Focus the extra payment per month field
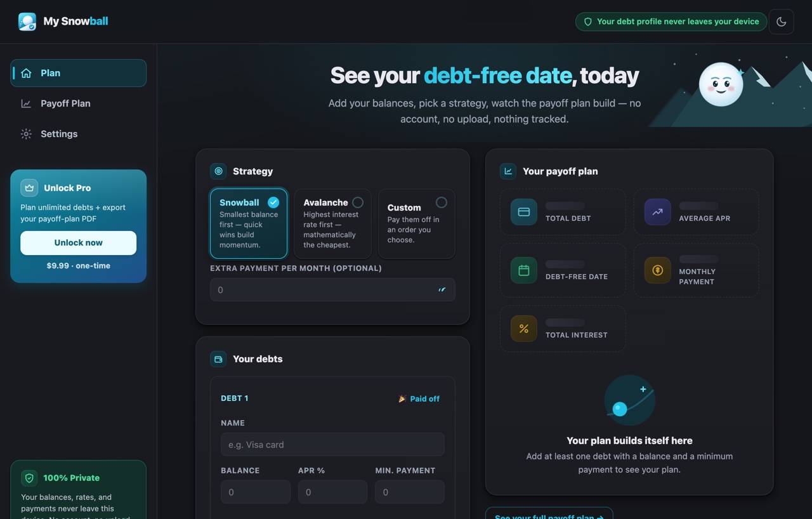The width and height of the screenshot is (812, 519). click(x=332, y=290)
